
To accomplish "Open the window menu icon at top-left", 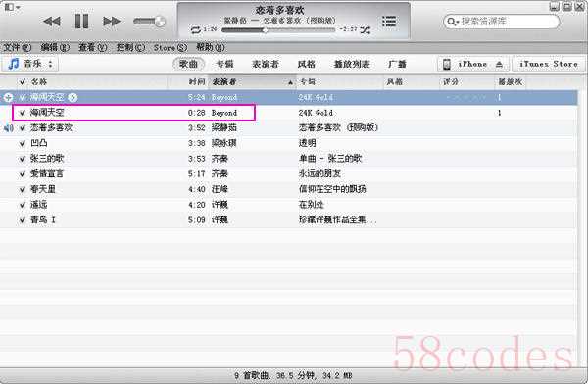I will click(12, 7).
